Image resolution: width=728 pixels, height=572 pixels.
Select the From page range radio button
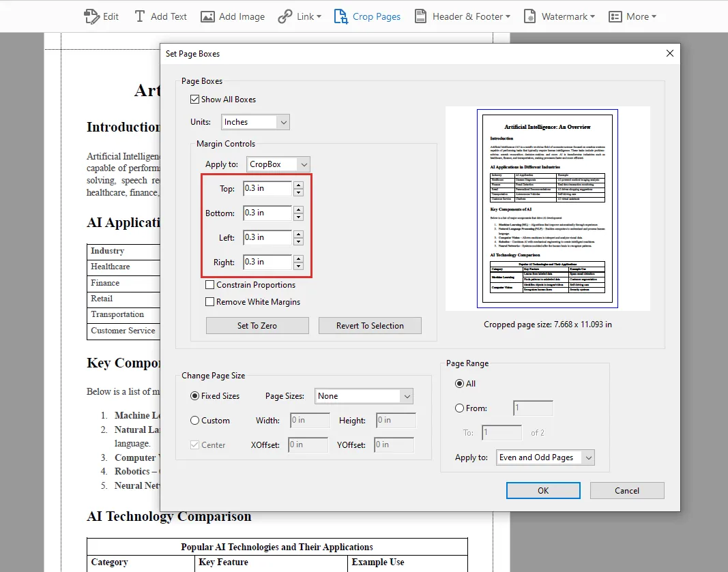click(x=460, y=408)
